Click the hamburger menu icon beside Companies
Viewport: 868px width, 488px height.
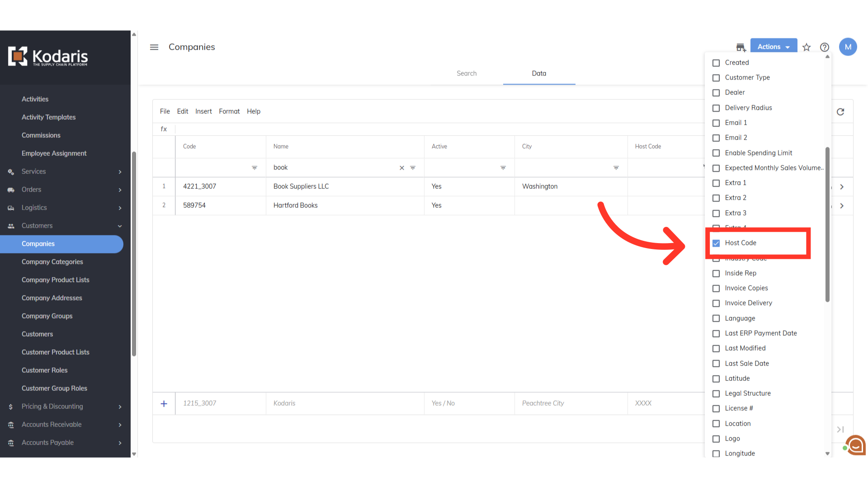(154, 47)
